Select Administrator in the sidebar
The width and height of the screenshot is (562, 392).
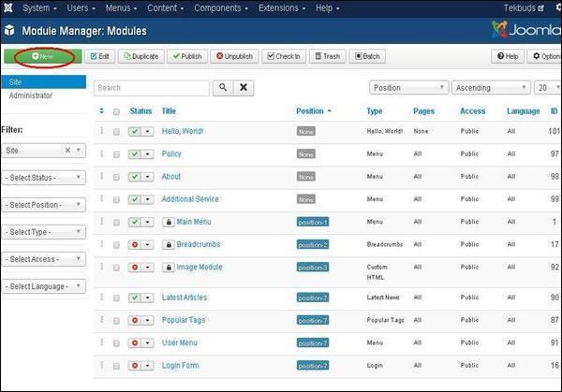point(31,95)
